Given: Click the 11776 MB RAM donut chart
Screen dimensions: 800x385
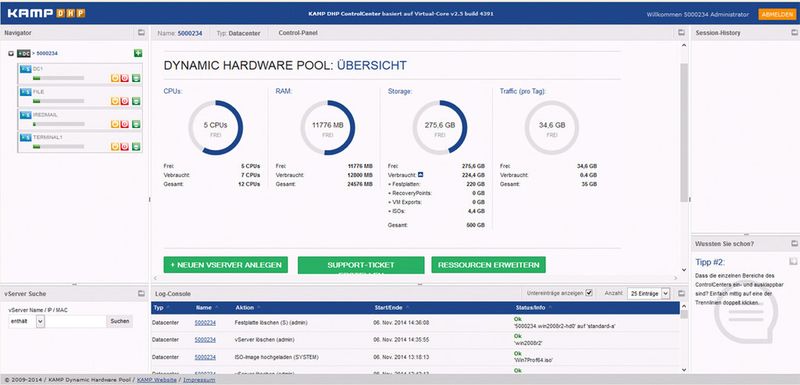Looking at the screenshot, I should (328, 127).
